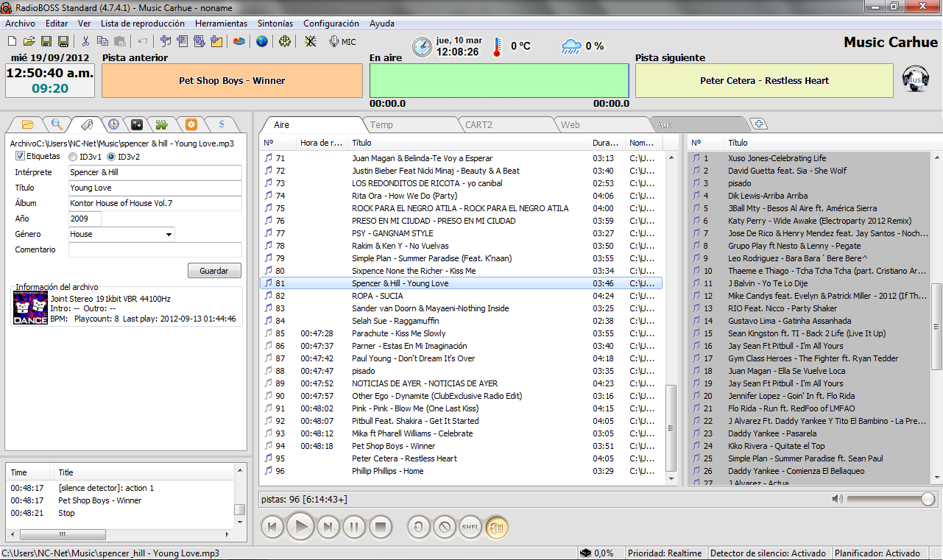Click the large Play button
The width and height of the screenshot is (943, 560).
coord(300,527)
